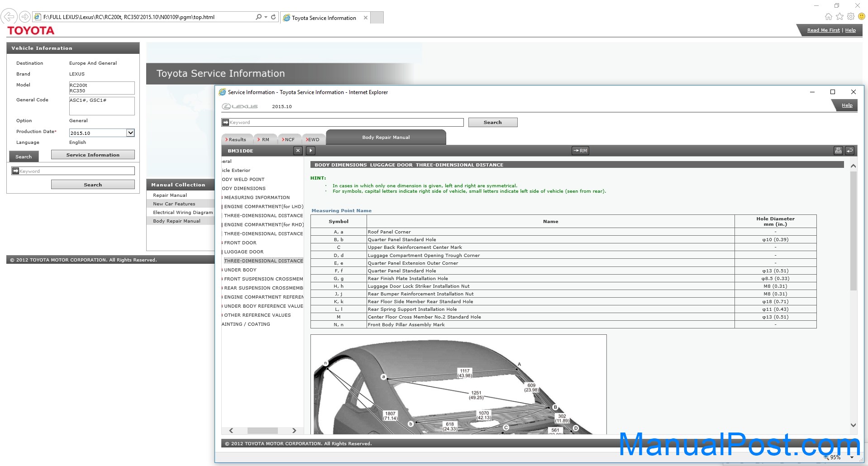The width and height of the screenshot is (868, 466).
Task: Click the Service Information button
Action: [x=93, y=155]
